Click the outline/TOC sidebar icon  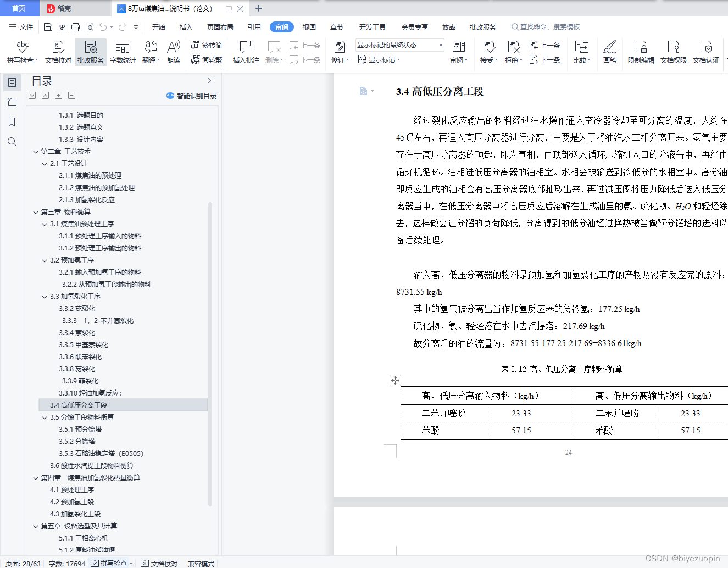[12, 82]
